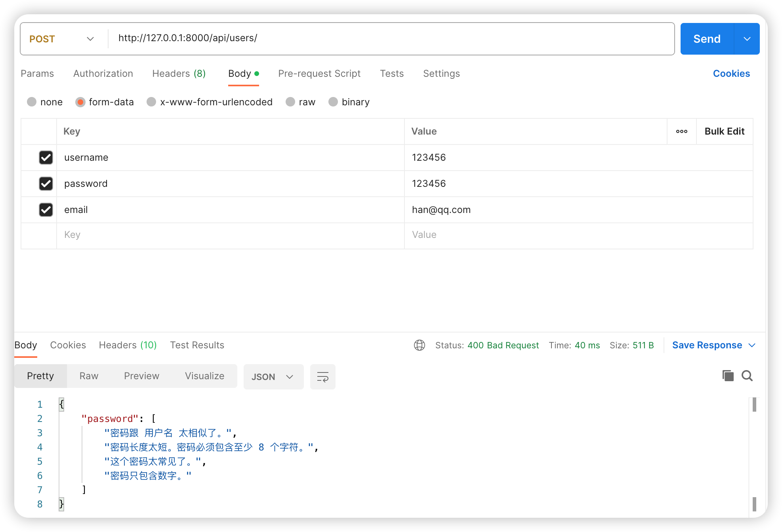Switch to Preview response view
The height and width of the screenshot is (532, 782).
click(x=141, y=376)
